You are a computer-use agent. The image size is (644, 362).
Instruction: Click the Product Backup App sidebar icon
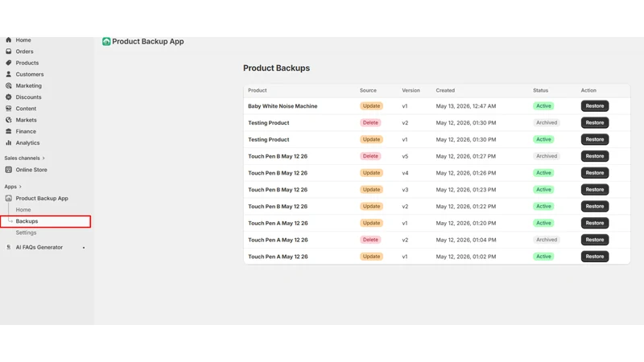[x=8, y=198]
